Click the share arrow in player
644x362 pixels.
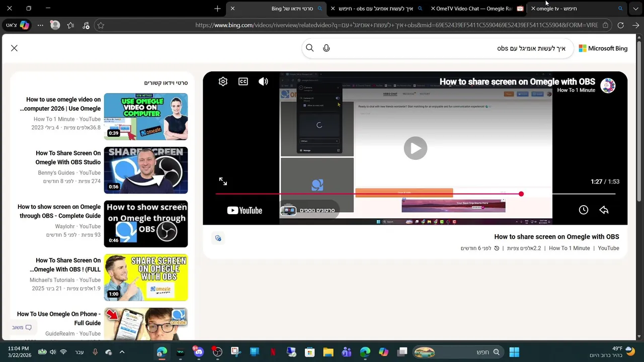pos(604,210)
